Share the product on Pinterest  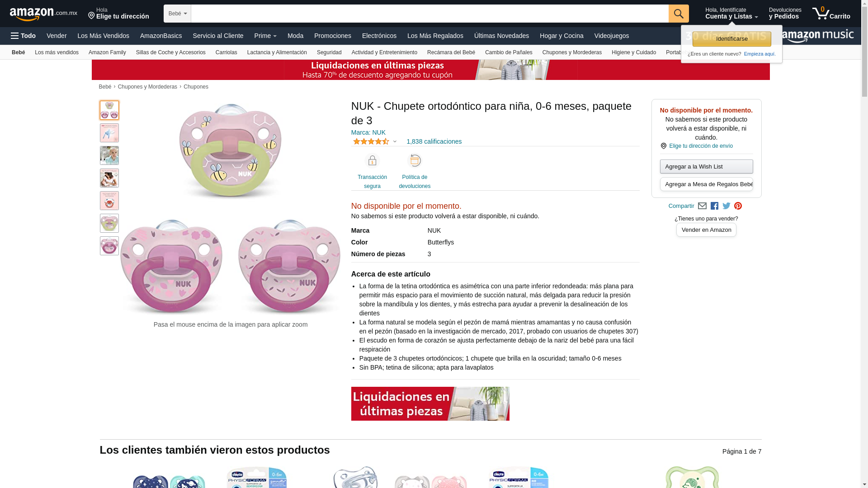(738, 206)
